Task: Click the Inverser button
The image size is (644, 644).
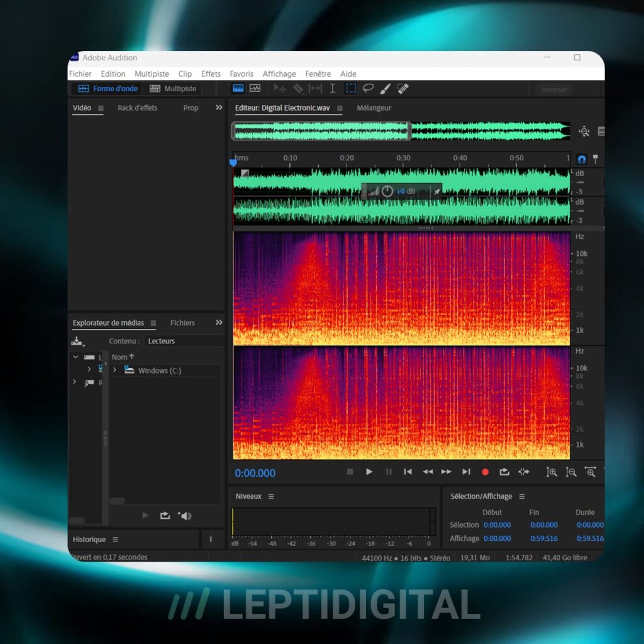Action: coord(554,89)
